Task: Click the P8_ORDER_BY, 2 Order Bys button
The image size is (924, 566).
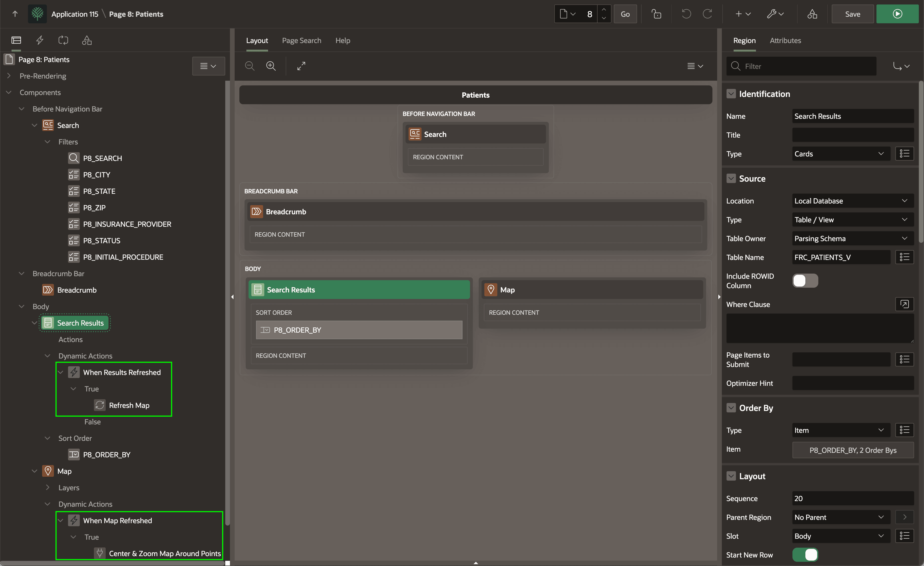Action: (853, 450)
